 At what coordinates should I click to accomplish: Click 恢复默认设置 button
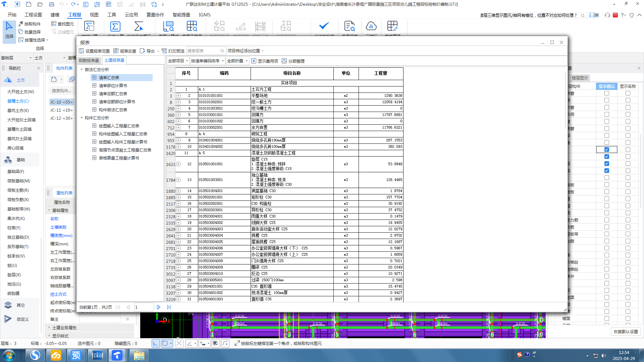pos(626,331)
